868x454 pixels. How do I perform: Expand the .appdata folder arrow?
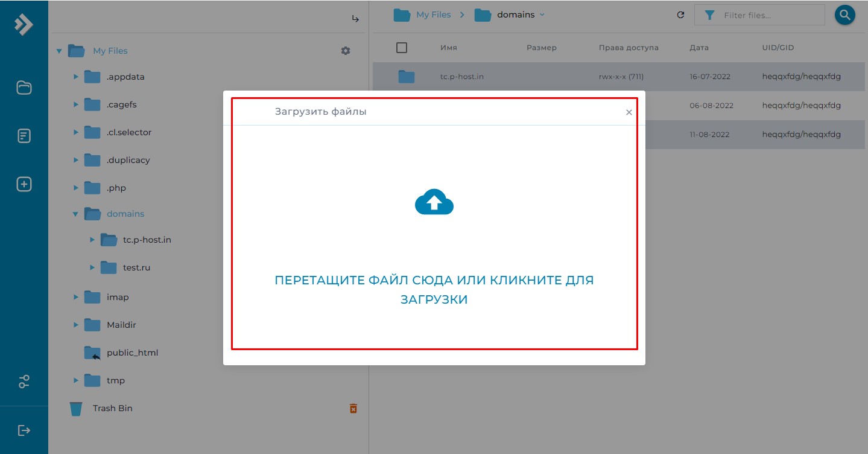pyautogui.click(x=76, y=77)
